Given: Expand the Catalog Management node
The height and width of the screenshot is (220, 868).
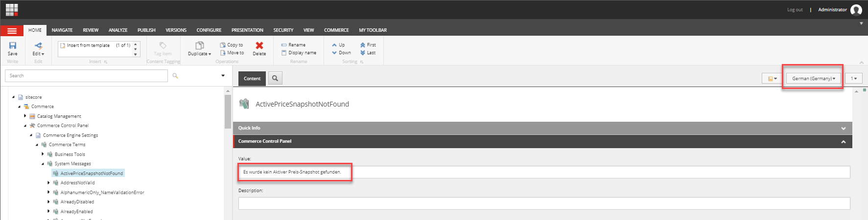Looking at the screenshot, I should pos(25,116).
